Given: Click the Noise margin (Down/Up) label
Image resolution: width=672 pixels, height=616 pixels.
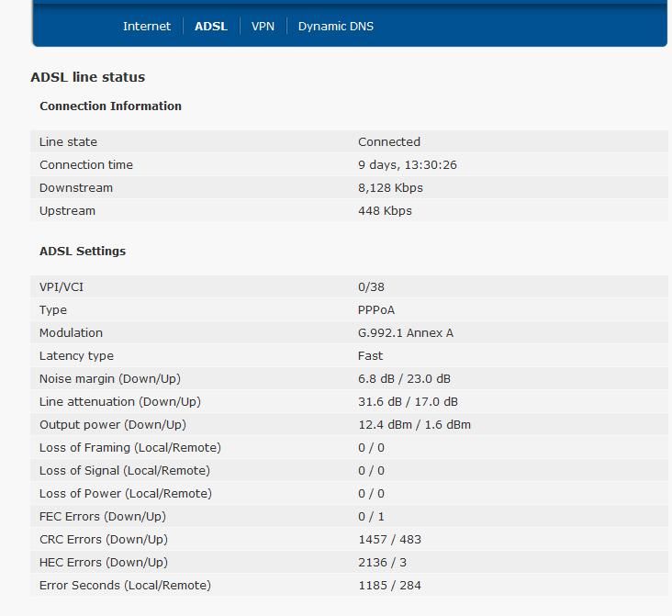Looking at the screenshot, I should point(109,379).
